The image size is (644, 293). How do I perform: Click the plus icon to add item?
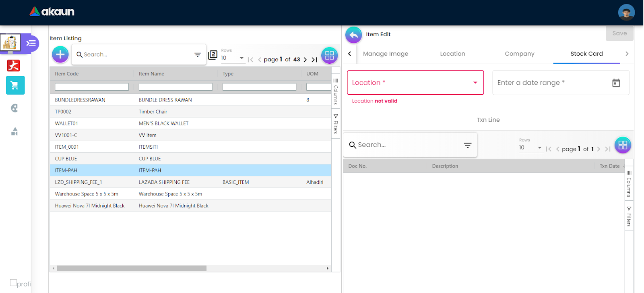(60, 54)
